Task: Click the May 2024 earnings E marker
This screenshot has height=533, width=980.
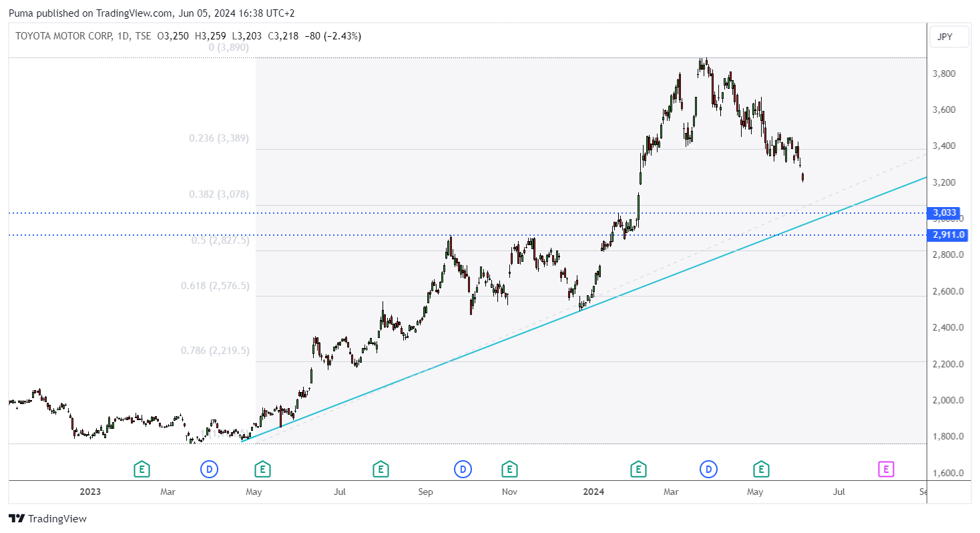Action: tap(761, 470)
